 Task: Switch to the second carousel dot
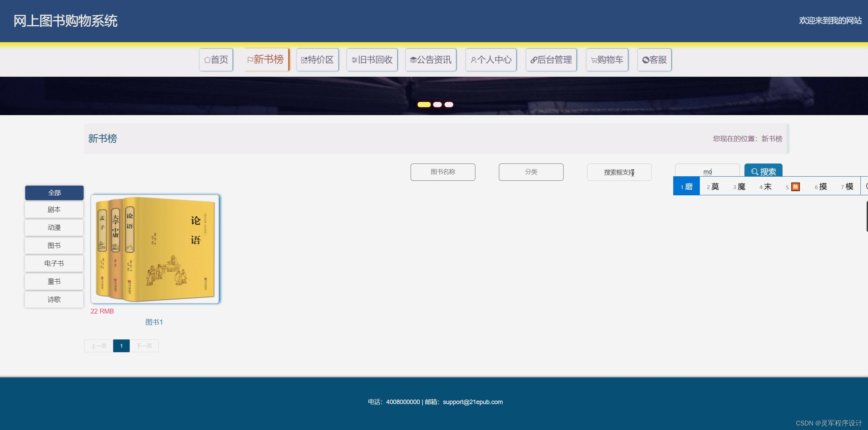[x=437, y=104]
